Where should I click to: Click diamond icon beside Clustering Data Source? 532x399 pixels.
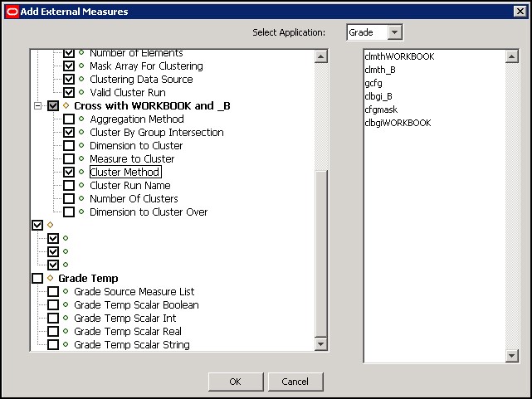(x=81, y=79)
